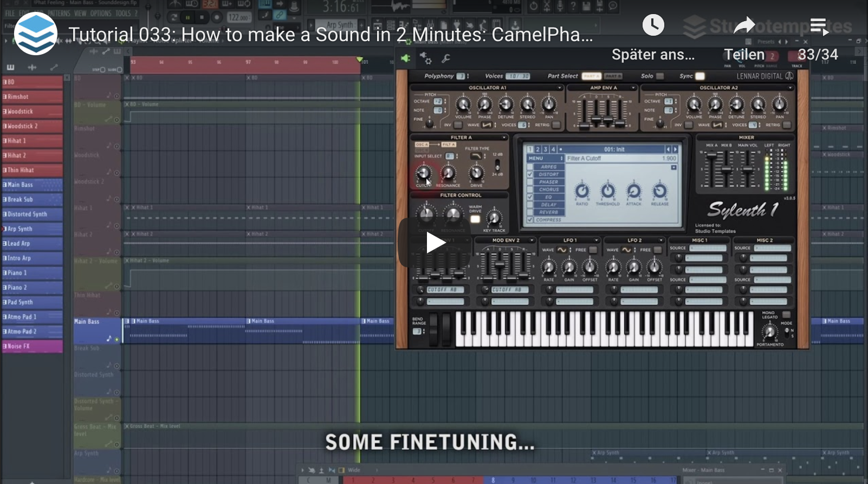Open the playlist queue icon
Viewport: 868px width, 484px height.
click(x=819, y=26)
